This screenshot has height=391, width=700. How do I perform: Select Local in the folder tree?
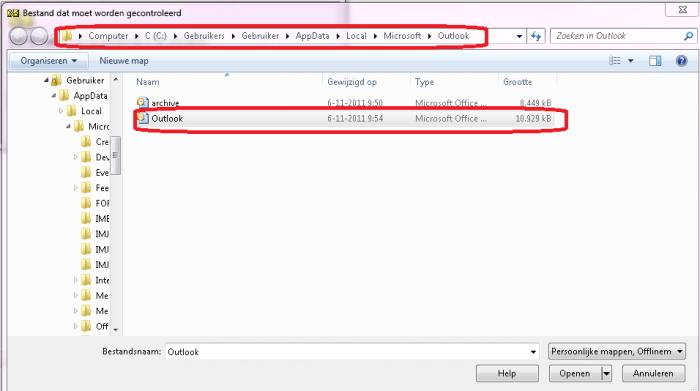[91, 111]
